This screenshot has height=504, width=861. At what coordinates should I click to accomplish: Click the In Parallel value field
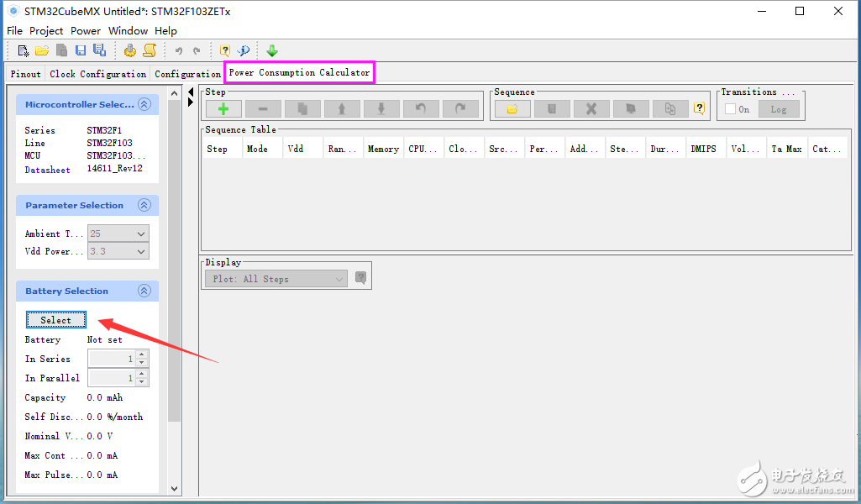(x=112, y=378)
